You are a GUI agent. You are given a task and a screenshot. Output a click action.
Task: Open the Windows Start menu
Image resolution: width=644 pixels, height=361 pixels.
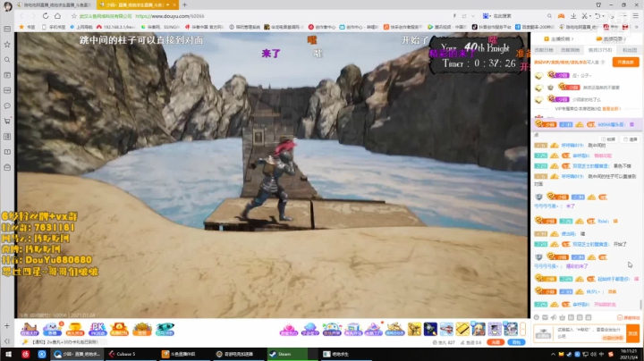point(8,354)
